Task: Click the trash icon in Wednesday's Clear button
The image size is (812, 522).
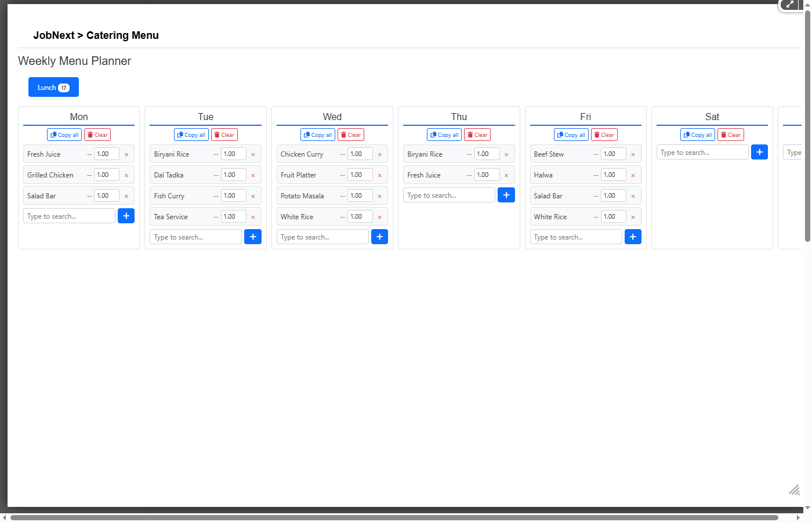Action: pyautogui.click(x=343, y=134)
